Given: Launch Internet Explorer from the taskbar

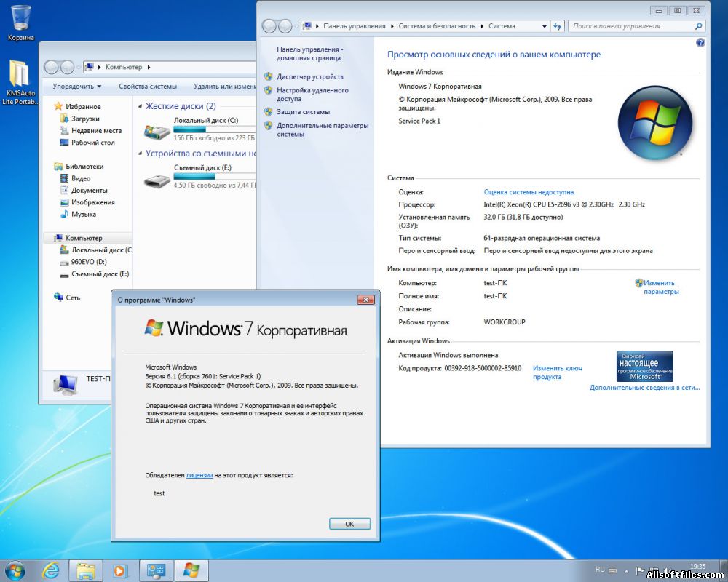Looking at the screenshot, I should tap(50, 570).
